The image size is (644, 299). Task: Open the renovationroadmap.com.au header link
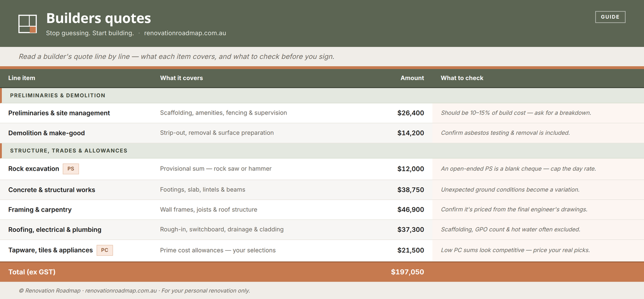(185, 33)
